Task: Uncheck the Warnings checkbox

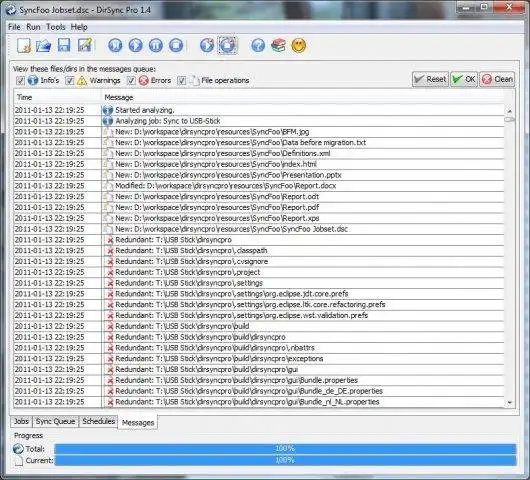Action: (x=70, y=80)
